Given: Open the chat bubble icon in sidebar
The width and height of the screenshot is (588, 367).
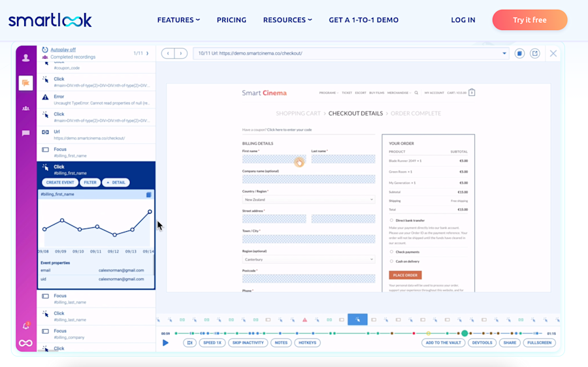Looking at the screenshot, I should 25,133.
